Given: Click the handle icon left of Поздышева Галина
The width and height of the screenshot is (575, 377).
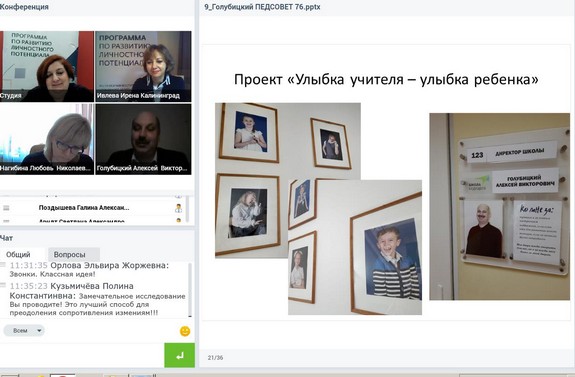Looking at the screenshot, I should 6,208.
